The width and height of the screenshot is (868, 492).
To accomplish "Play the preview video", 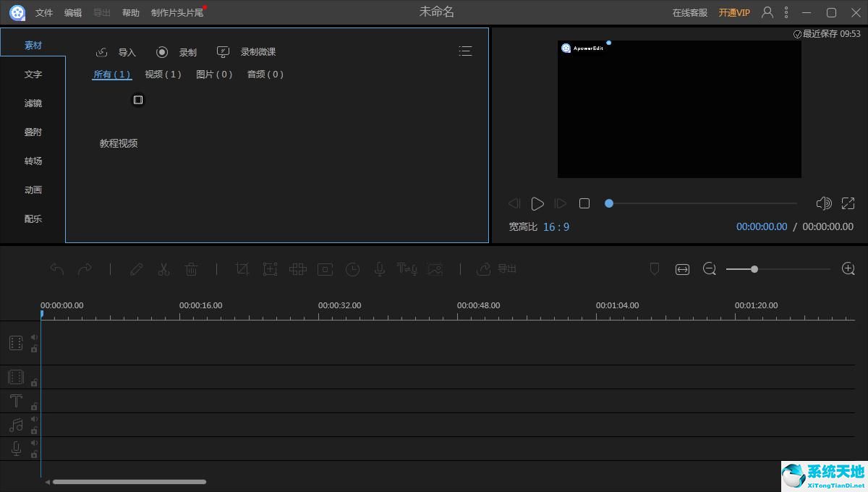I will click(x=537, y=204).
